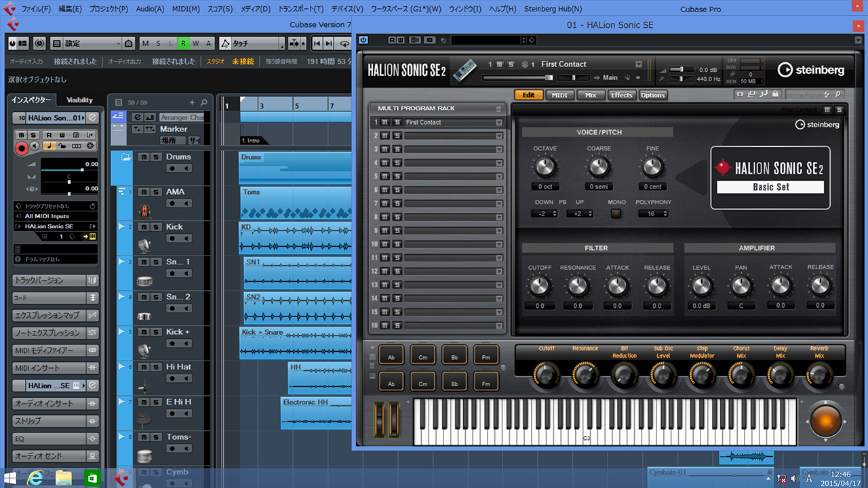Click the monitor speaker icon in Inspector

pos(35,146)
